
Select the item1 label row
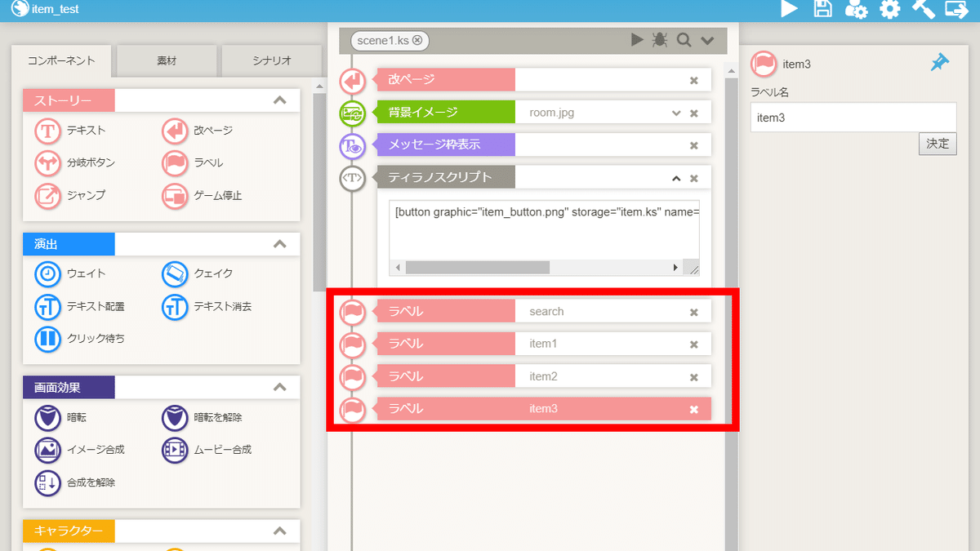tap(544, 344)
